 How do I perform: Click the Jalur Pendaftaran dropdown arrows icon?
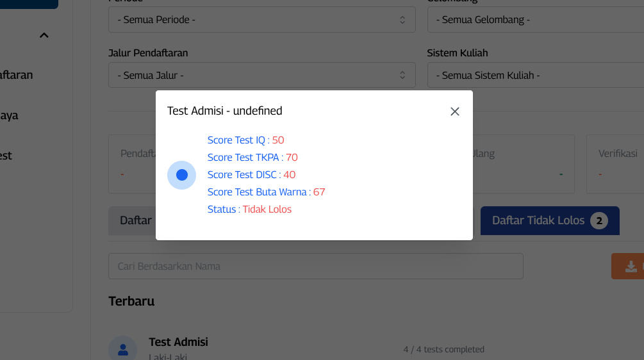(x=402, y=75)
